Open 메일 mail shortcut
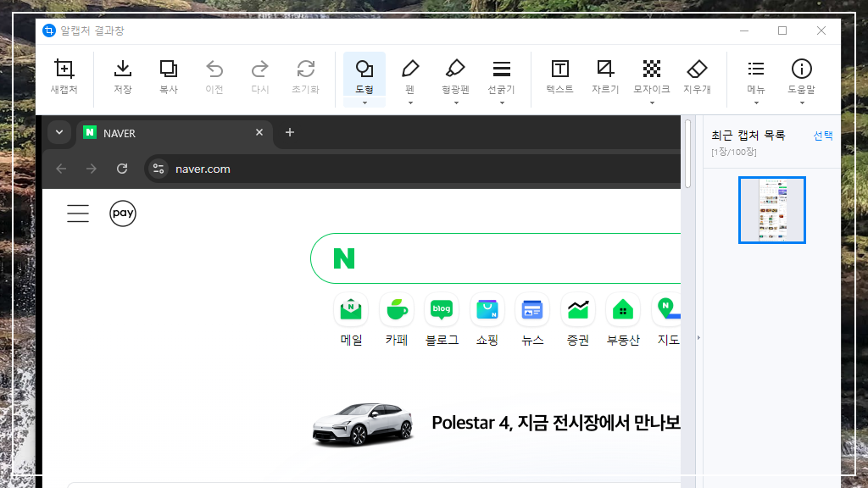The image size is (868, 488). point(351,319)
